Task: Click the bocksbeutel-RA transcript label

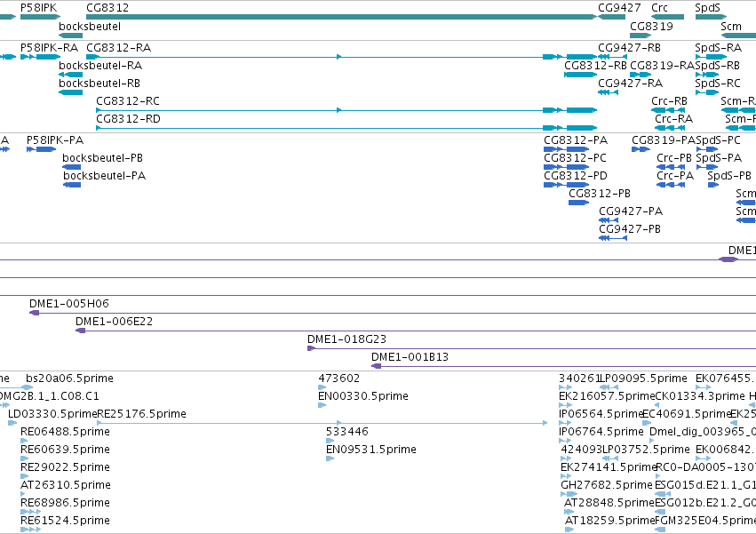Action: point(100,66)
